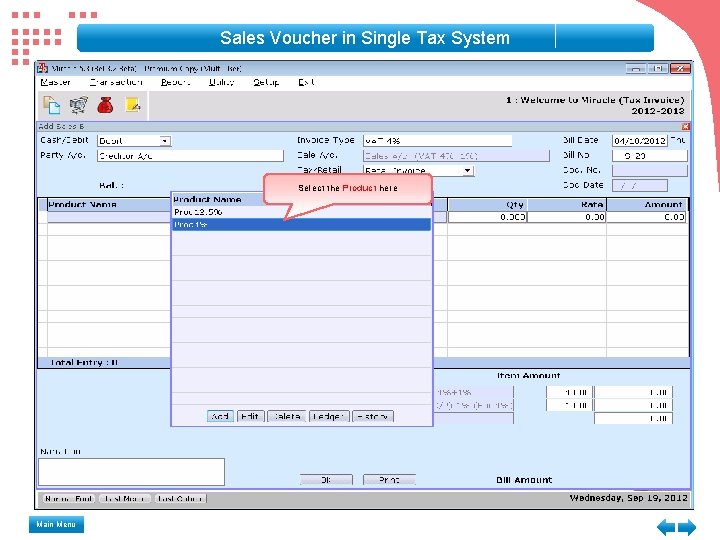Click the Narration Font status bar button
720x540 pixels.
[x=69, y=499]
